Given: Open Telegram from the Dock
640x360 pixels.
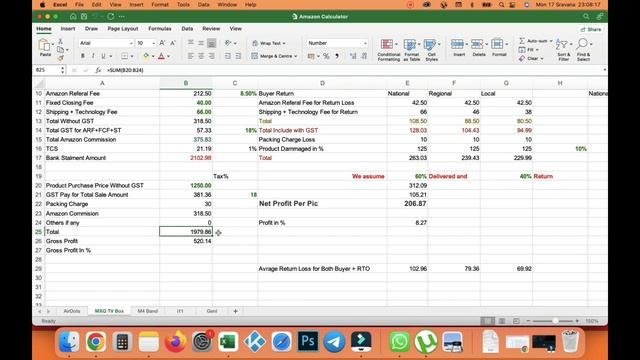Looking at the screenshot, I should [x=334, y=342].
